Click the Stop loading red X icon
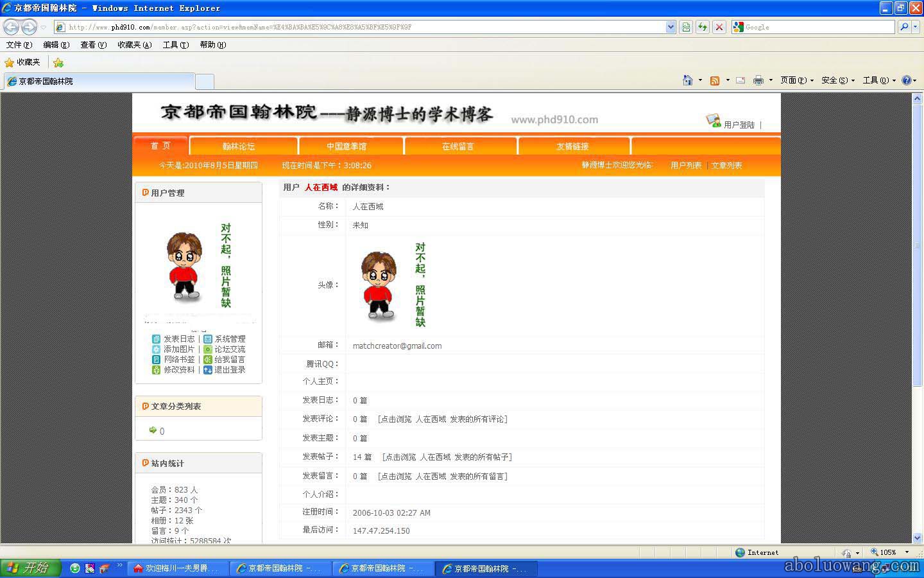 719,27
